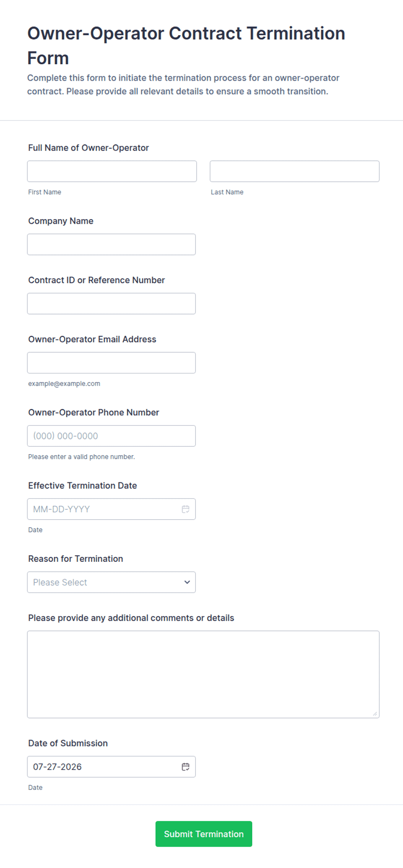This screenshot has width=403, height=868.
Task: Click the Owner-Operator Phone Number label
Action: pos(94,413)
